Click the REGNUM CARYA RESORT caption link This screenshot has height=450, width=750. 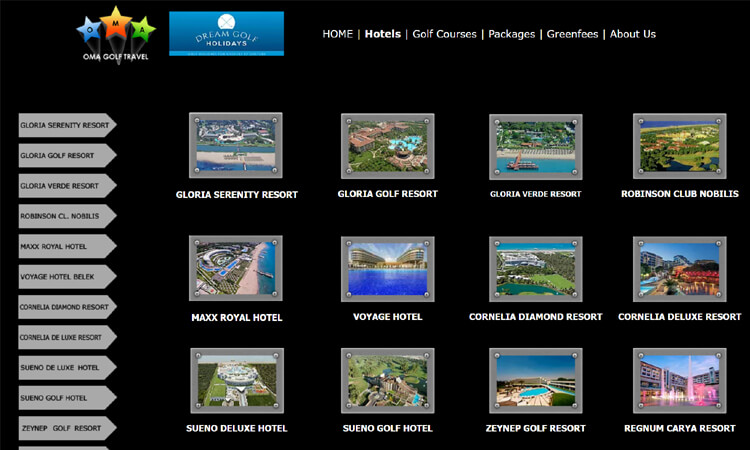(x=680, y=428)
